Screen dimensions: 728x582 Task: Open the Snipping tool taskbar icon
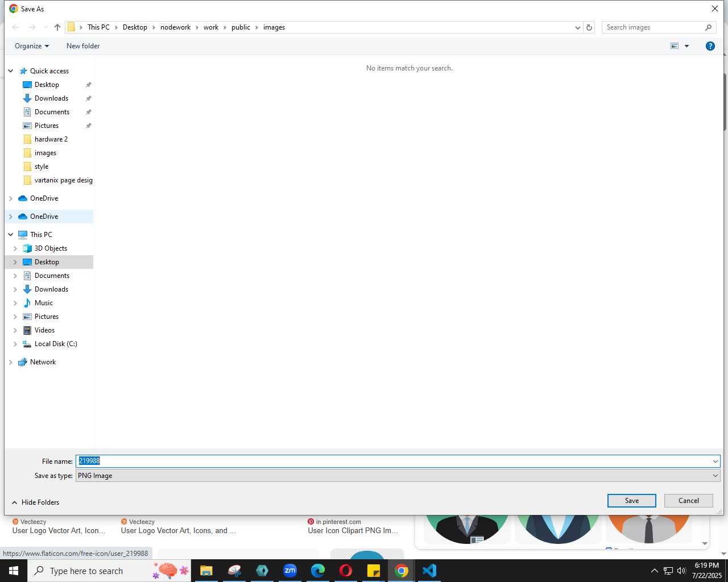[234, 571]
